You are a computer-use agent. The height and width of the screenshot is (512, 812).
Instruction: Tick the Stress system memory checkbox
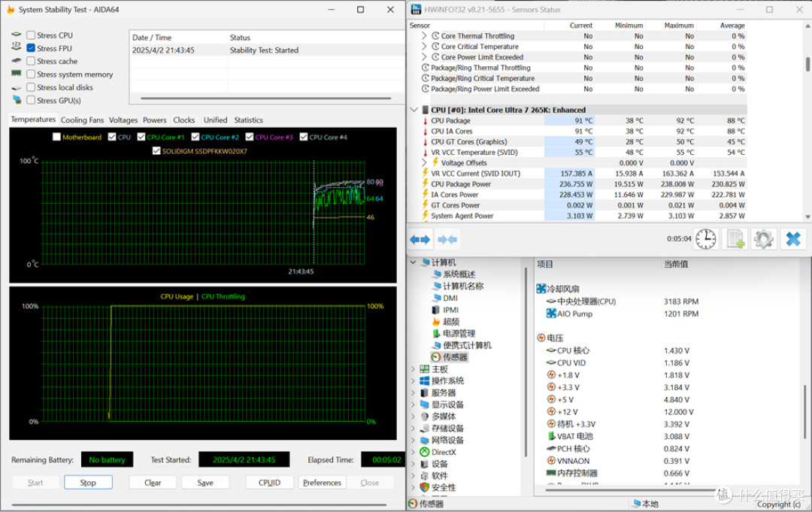pyautogui.click(x=31, y=74)
